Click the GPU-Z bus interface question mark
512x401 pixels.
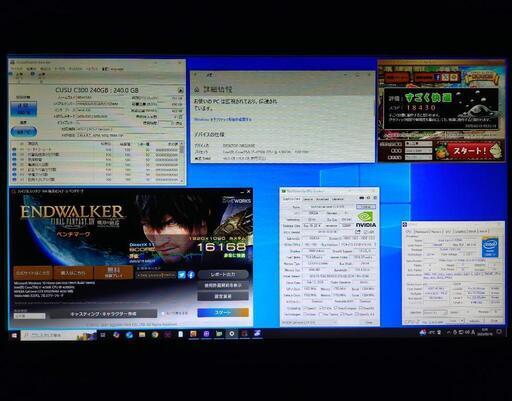[x=375, y=245]
